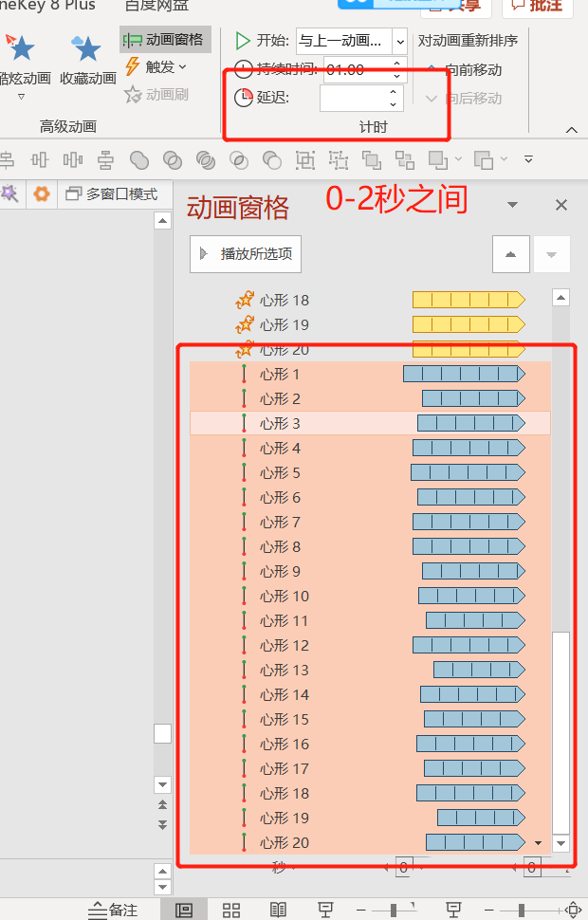Select the 心形 10 animation entry
The width and height of the screenshot is (588, 920).
pyautogui.click(x=370, y=596)
